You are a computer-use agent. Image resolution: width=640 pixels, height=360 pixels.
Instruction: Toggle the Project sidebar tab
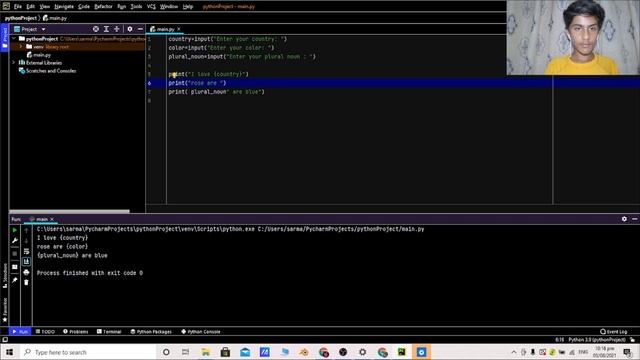click(x=4, y=38)
